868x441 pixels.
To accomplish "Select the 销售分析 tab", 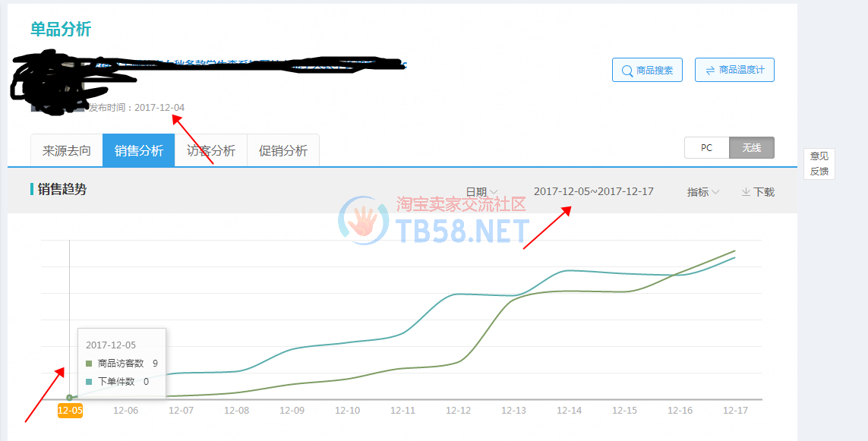I will click(x=139, y=150).
